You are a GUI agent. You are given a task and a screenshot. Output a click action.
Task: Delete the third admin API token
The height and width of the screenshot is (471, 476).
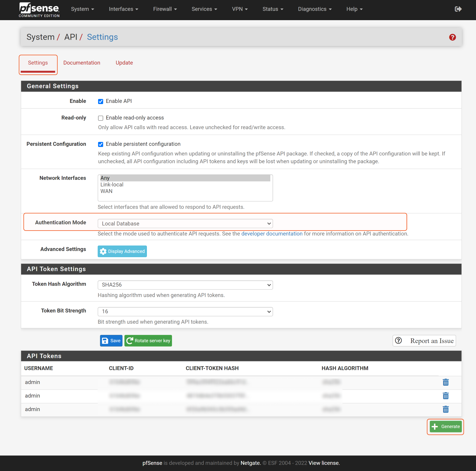pyautogui.click(x=446, y=409)
